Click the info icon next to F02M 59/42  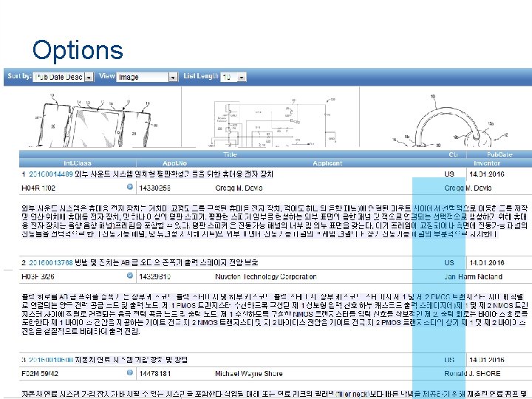pyautogui.click(x=129, y=372)
